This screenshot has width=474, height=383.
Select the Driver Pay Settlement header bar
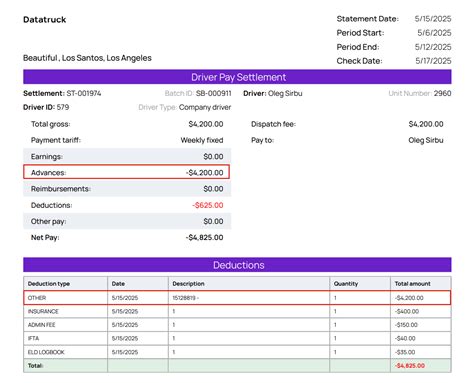click(237, 77)
